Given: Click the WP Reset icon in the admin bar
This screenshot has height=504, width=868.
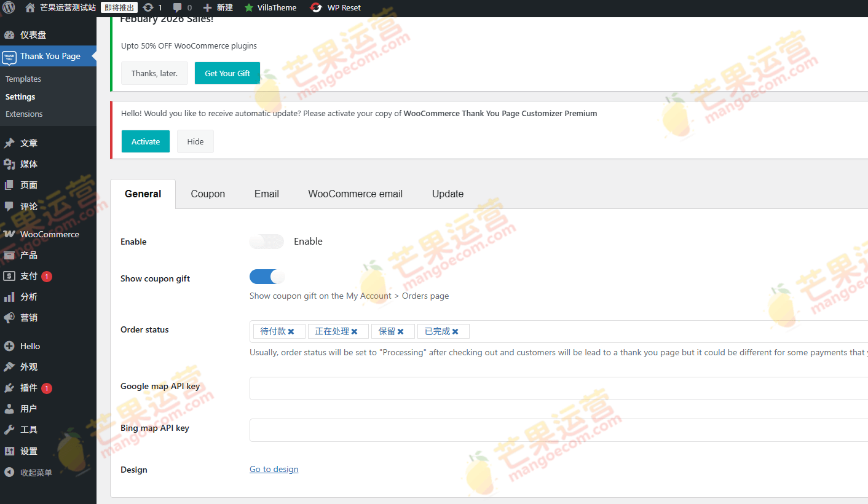Looking at the screenshot, I should pos(315,8).
